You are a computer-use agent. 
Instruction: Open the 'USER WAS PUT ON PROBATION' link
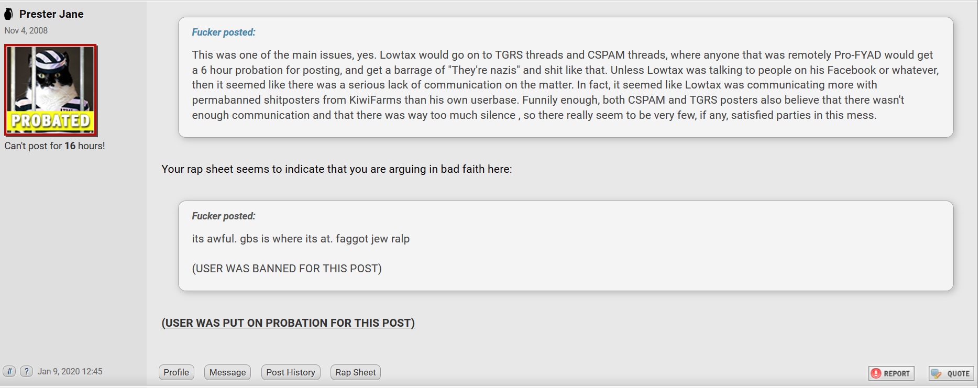pyautogui.click(x=288, y=323)
